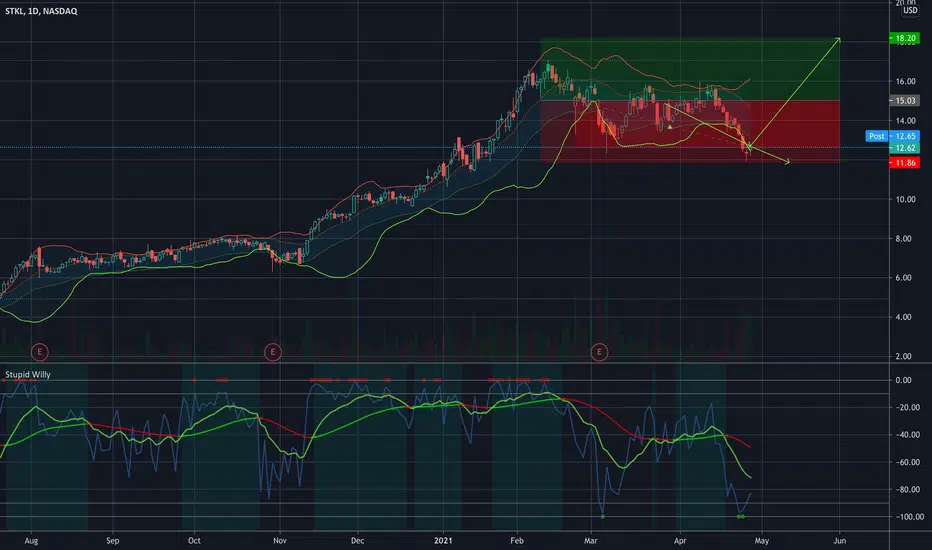Click the November earnings E marker

click(273, 352)
